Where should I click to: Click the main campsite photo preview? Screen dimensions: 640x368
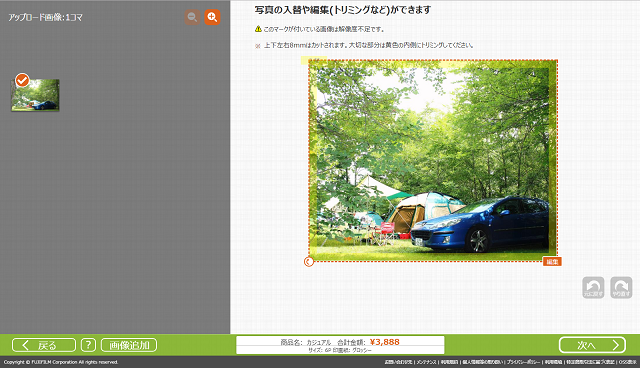click(x=433, y=160)
